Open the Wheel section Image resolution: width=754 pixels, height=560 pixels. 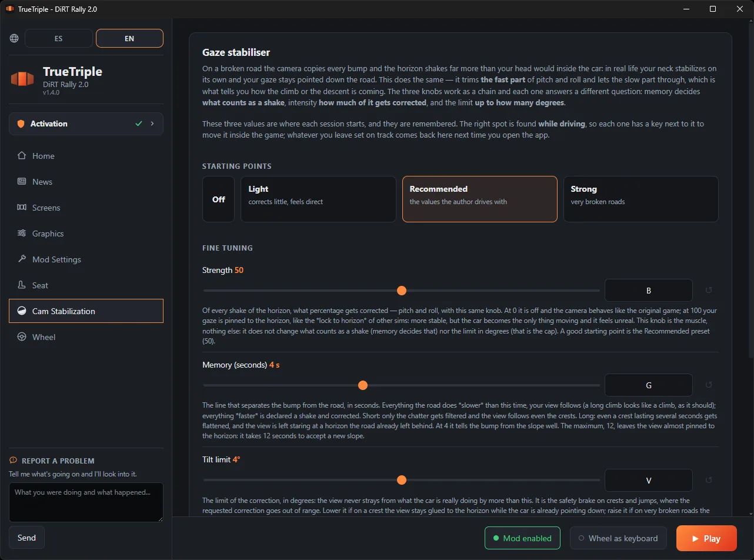coord(86,337)
